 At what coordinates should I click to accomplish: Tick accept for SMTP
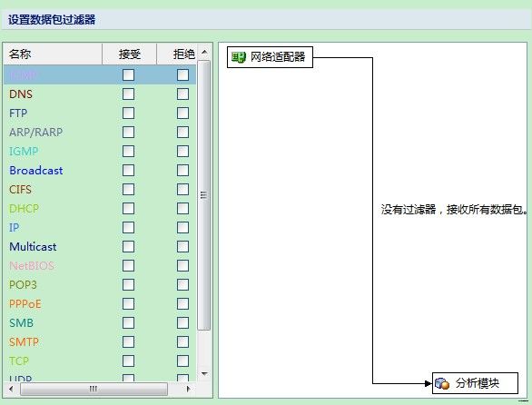point(128,341)
